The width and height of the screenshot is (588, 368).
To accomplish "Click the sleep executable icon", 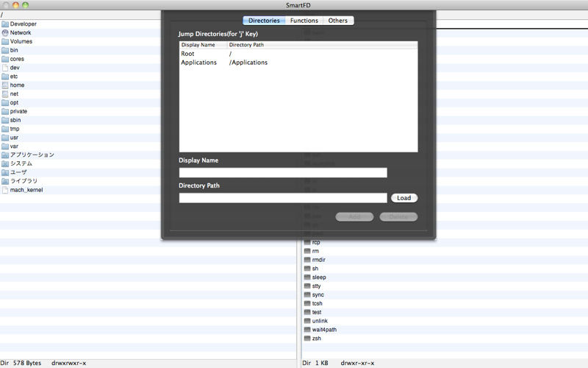I will tap(307, 277).
